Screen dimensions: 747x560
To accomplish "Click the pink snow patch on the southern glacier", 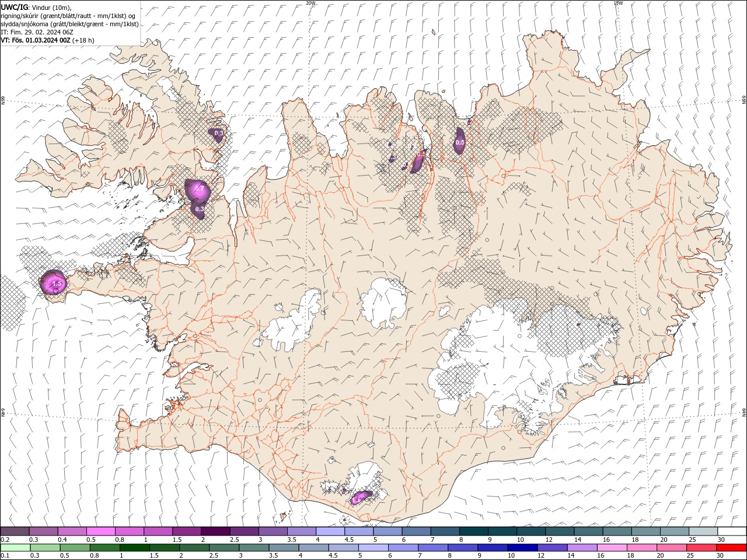I will point(361,498).
